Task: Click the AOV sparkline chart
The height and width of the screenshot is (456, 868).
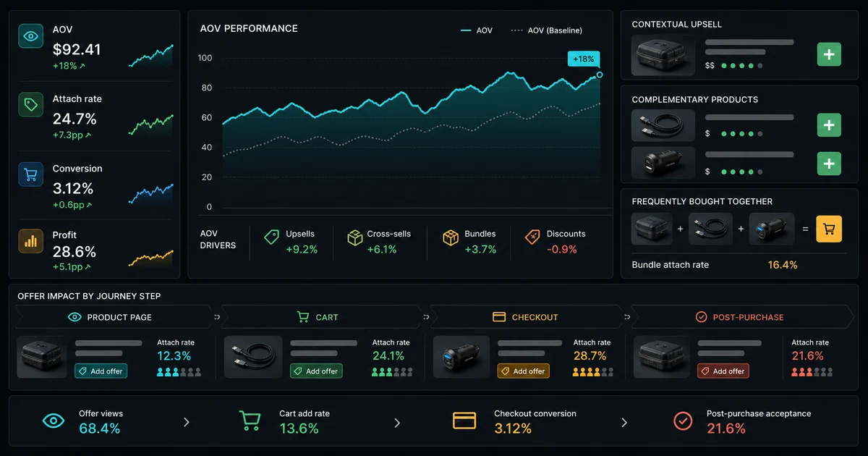Action: coord(151,56)
